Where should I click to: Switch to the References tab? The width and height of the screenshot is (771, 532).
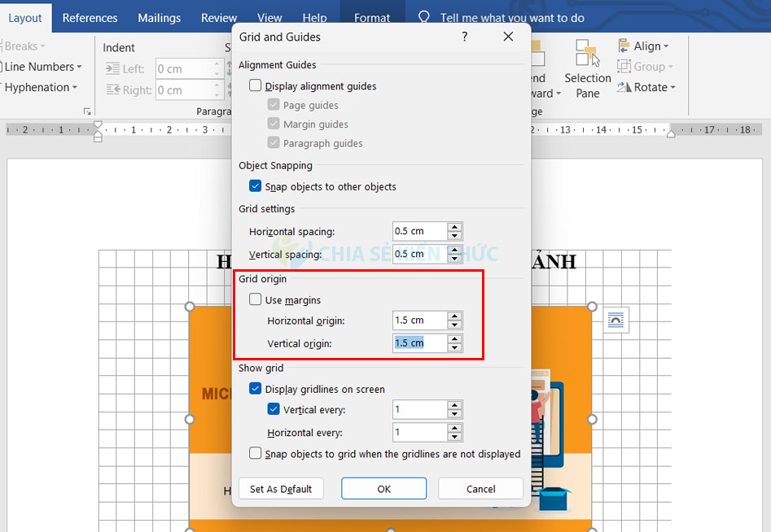point(90,17)
